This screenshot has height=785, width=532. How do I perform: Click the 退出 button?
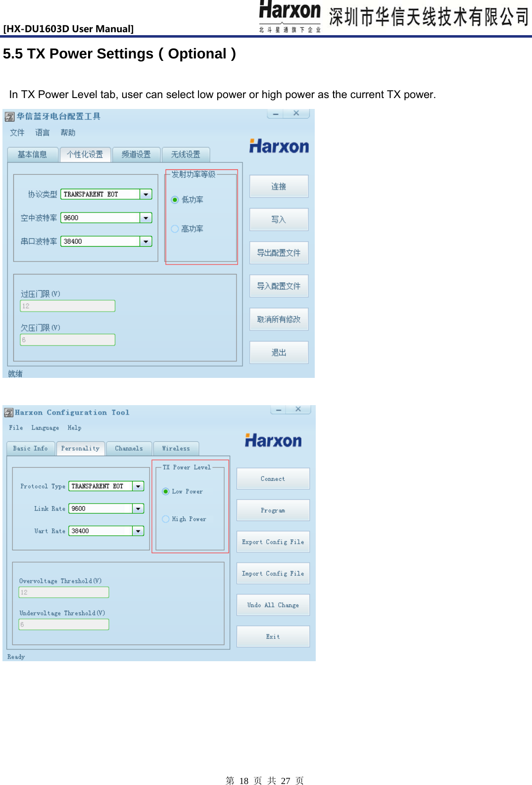pos(279,353)
